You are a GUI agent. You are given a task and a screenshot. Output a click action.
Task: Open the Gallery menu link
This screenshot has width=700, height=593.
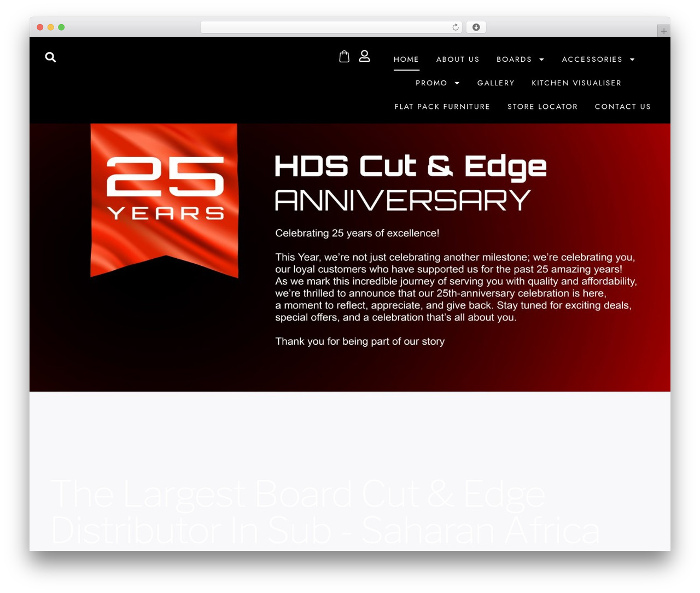(x=496, y=83)
